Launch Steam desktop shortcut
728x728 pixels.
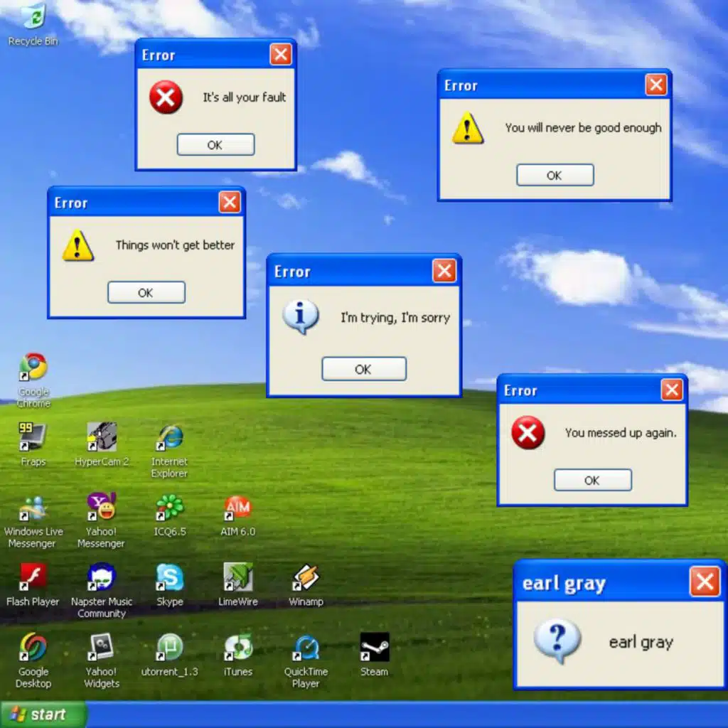point(374,655)
